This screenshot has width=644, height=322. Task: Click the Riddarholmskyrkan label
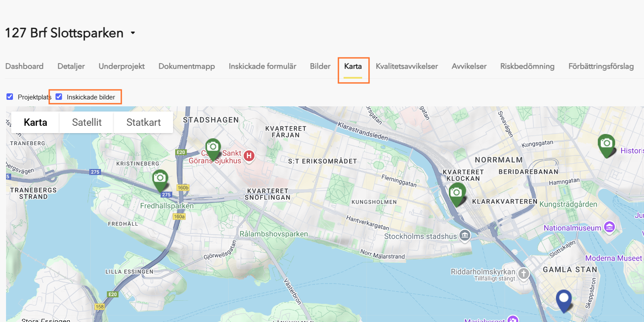tap(483, 272)
